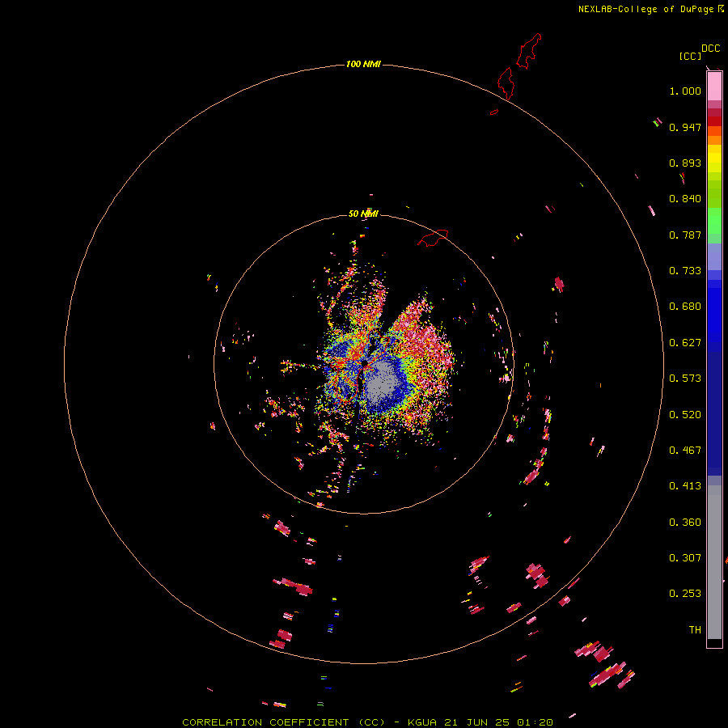Select the 0.840 legend value
Screen dimensions: 728x728
[x=685, y=199]
